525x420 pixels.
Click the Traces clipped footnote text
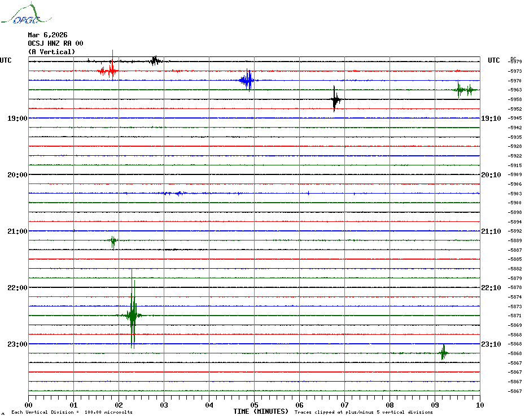364,413
